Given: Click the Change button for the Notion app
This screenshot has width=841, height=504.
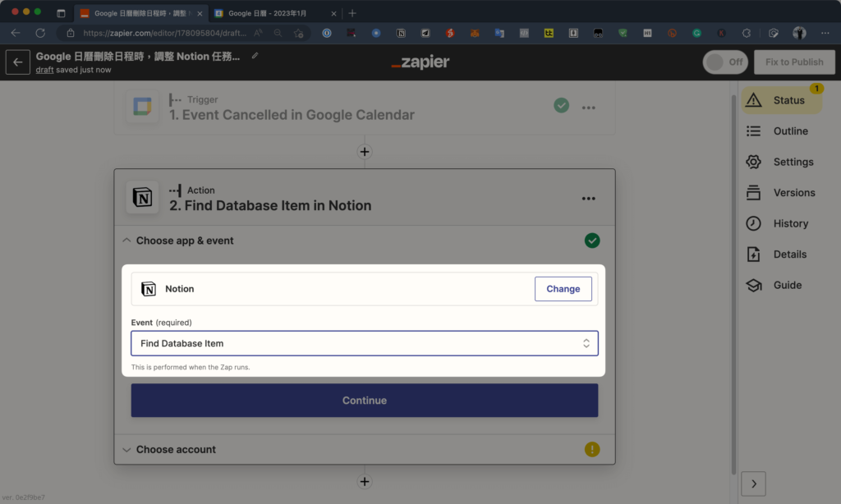Looking at the screenshot, I should coord(563,289).
